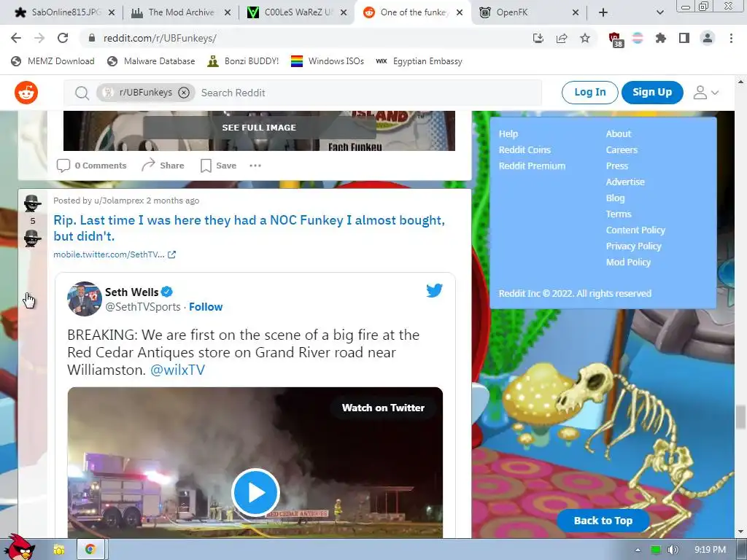Click the search magnifier icon
Screen dimensions: 747x560
(82, 93)
